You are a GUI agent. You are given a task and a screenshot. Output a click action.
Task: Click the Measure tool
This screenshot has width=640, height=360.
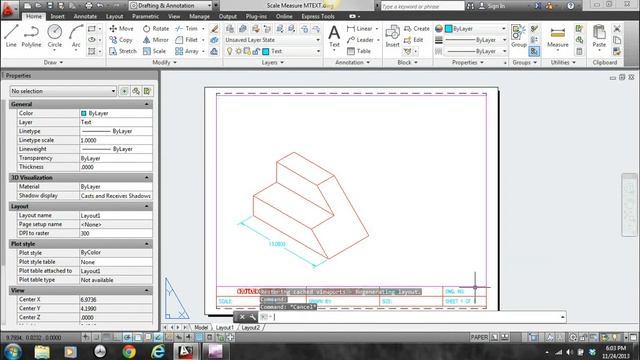point(558,37)
